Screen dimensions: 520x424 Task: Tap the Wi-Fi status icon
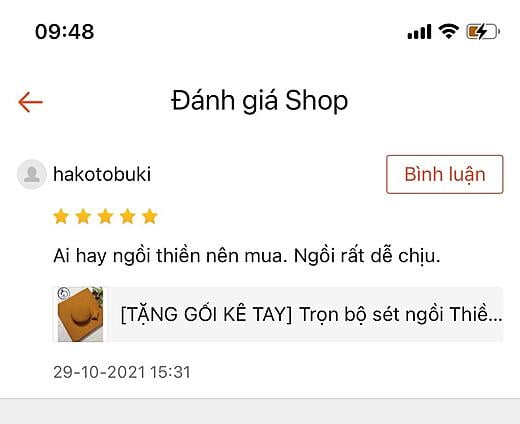pyautogui.click(x=449, y=32)
